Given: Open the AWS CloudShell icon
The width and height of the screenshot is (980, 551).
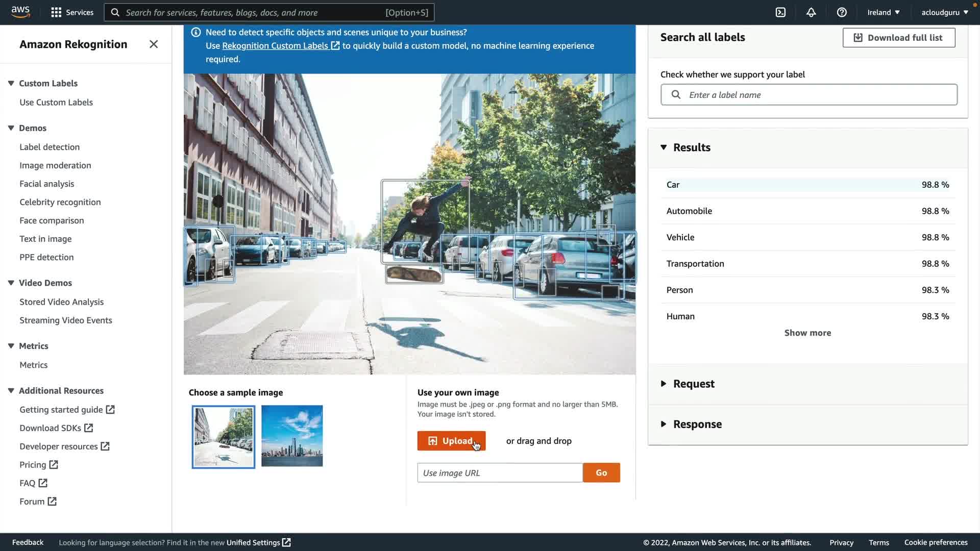Looking at the screenshot, I should coord(780,12).
